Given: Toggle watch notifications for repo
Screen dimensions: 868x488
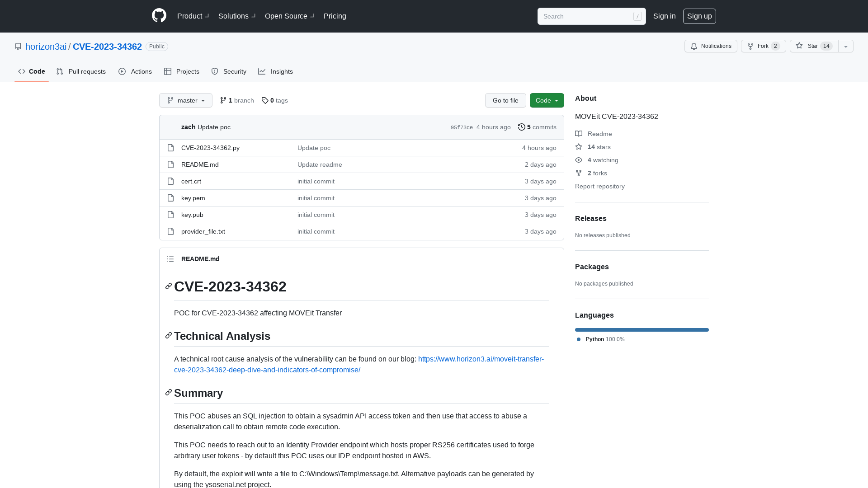Looking at the screenshot, I should [x=711, y=46].
